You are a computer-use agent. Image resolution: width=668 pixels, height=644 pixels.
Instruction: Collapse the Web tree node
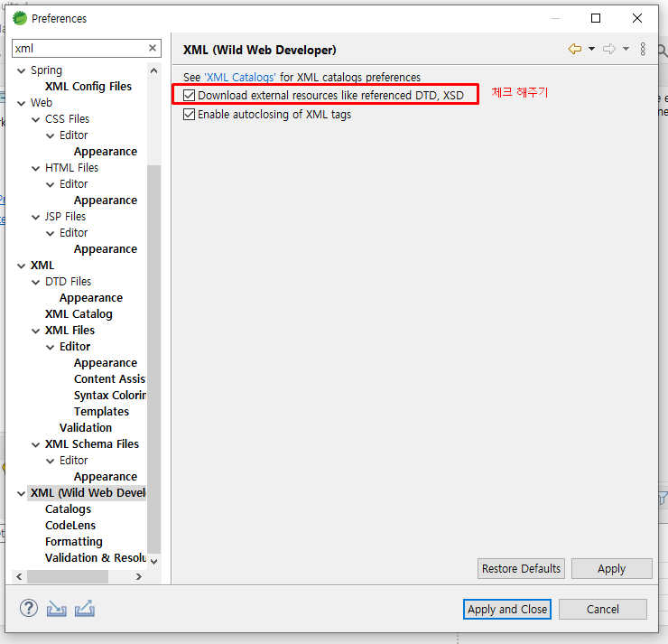[21, 103]
